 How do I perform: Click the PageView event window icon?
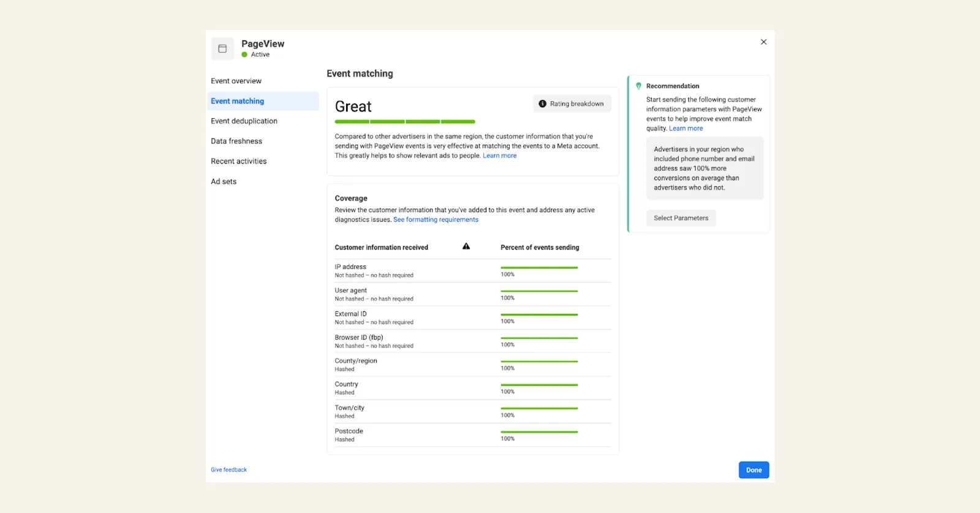point(222,48)
